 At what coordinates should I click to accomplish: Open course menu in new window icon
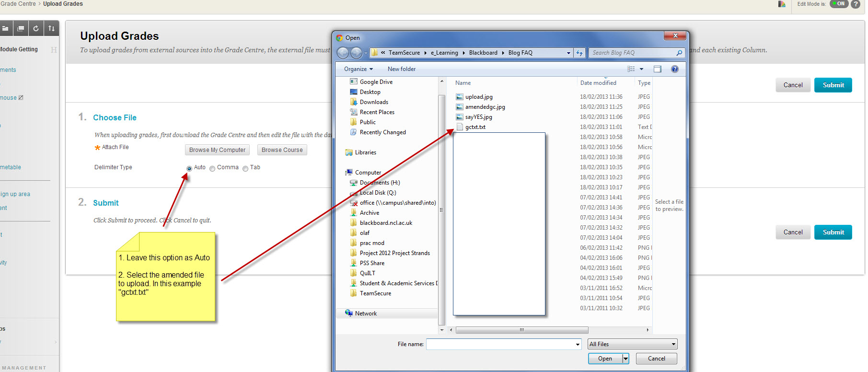coord(21,29)
